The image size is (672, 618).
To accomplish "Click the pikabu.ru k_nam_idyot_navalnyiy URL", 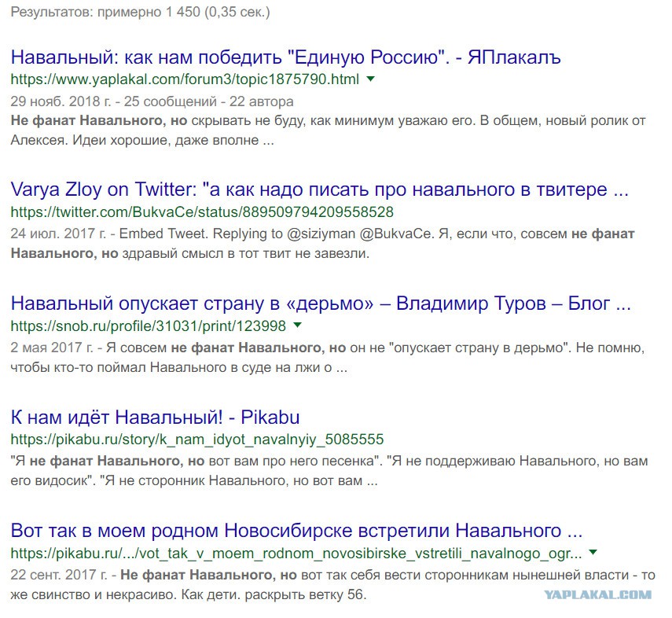I will click(197, 440).
